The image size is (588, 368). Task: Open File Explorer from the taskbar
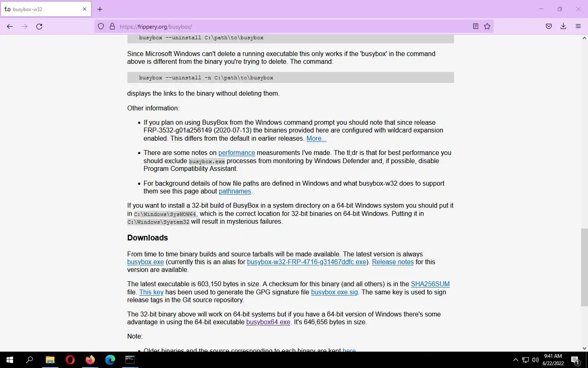50,360
